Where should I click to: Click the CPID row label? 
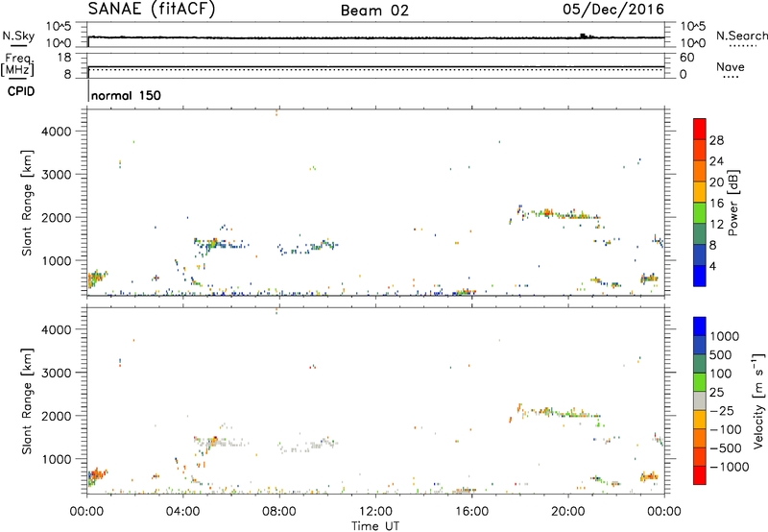click(21, 91)
